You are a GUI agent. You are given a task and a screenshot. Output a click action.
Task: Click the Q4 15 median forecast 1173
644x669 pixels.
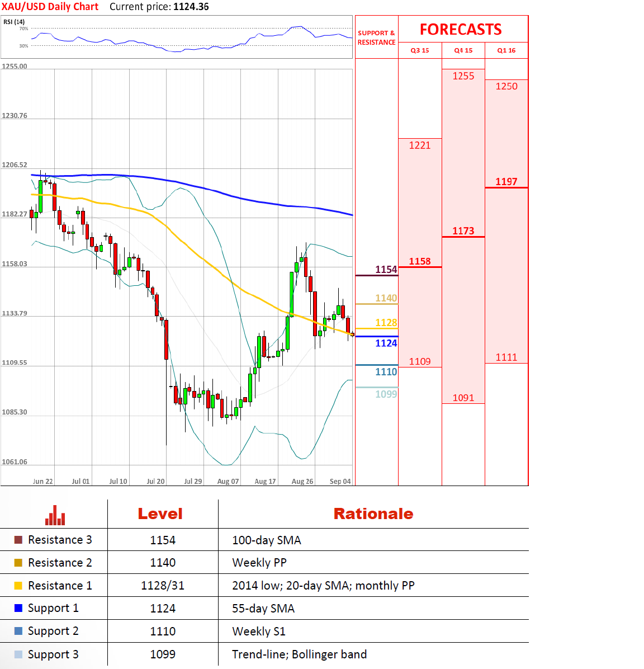point(463,231)
